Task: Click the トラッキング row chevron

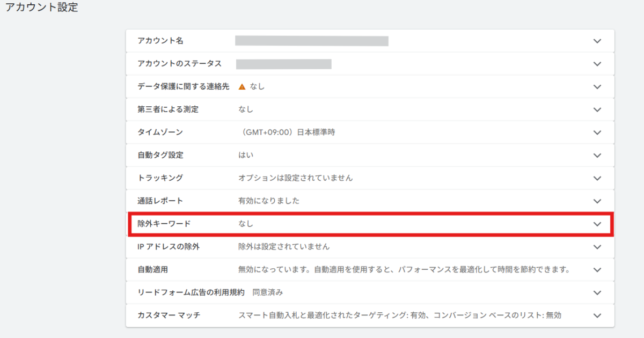Action: tap(597, 178)
